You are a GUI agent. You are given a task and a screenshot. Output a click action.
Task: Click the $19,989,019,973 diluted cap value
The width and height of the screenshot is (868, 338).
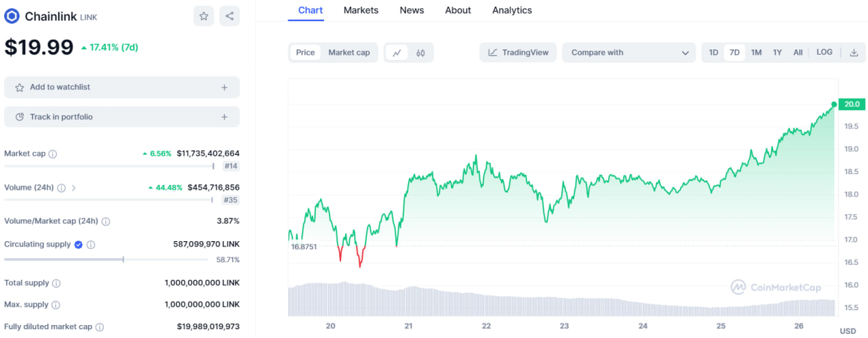208,326
